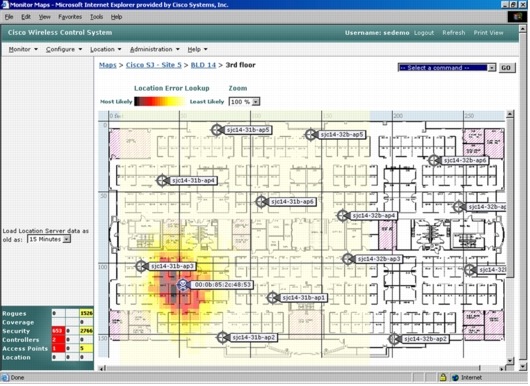Open the Administration menu

click(x=154, y=49)
